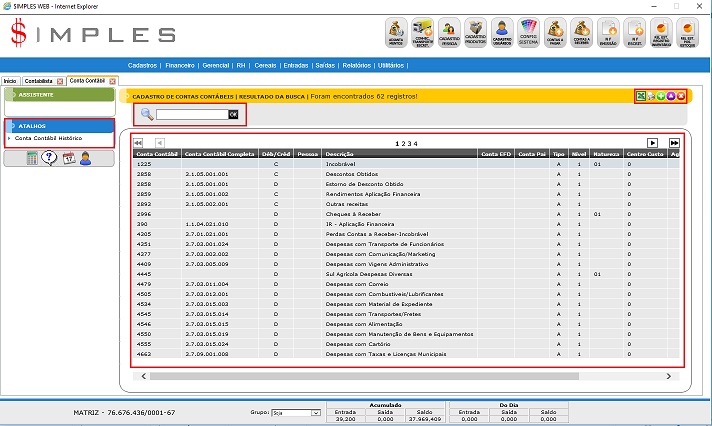Click the green plus add record icon
Viewport: 712px width, 426px height.
pyautogui.click(x=660, y=96)
